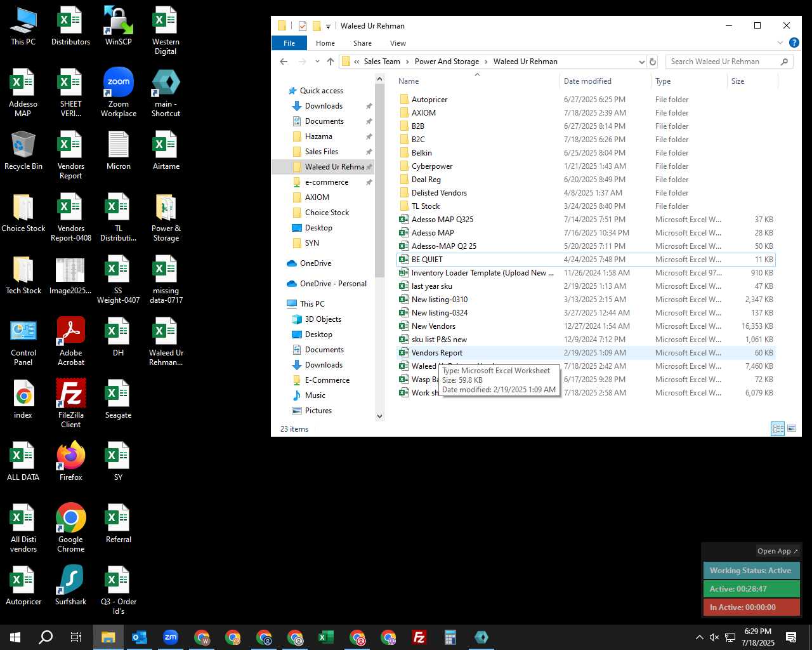812x650 pixels.
Task: Select the Adobe Acrobat desktop icon
Action: pos(71,342)
